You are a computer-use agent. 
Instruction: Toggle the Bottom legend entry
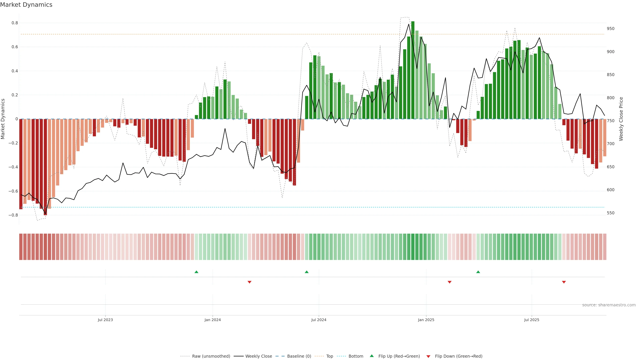click(356, 356)
